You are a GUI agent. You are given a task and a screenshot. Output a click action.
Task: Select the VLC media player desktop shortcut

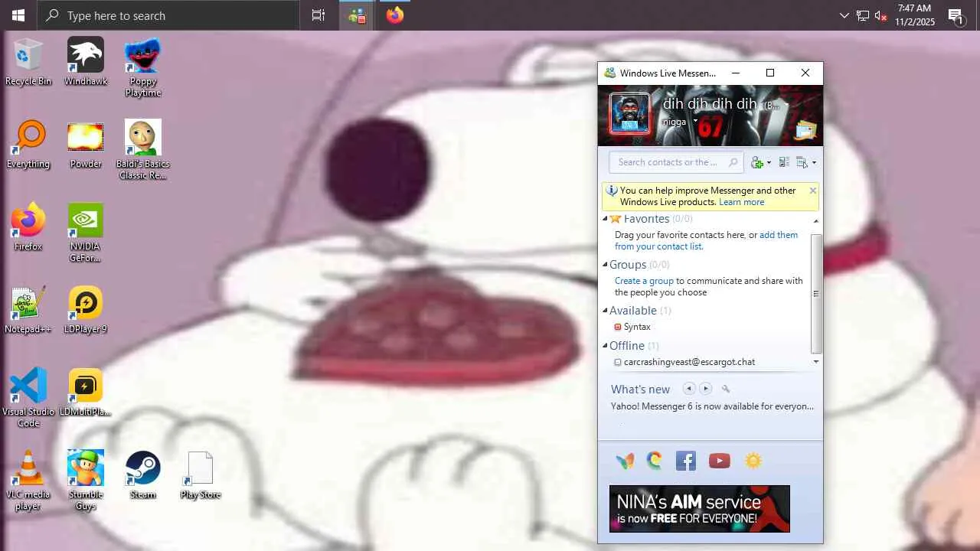pos(28,481)
